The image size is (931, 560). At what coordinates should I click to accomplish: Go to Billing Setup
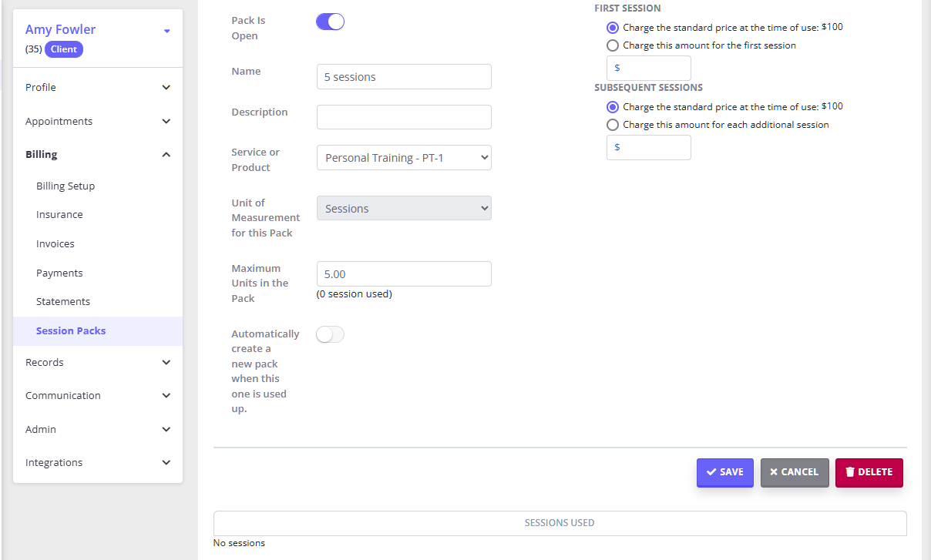pyautogui.click(x=66, y=186)
